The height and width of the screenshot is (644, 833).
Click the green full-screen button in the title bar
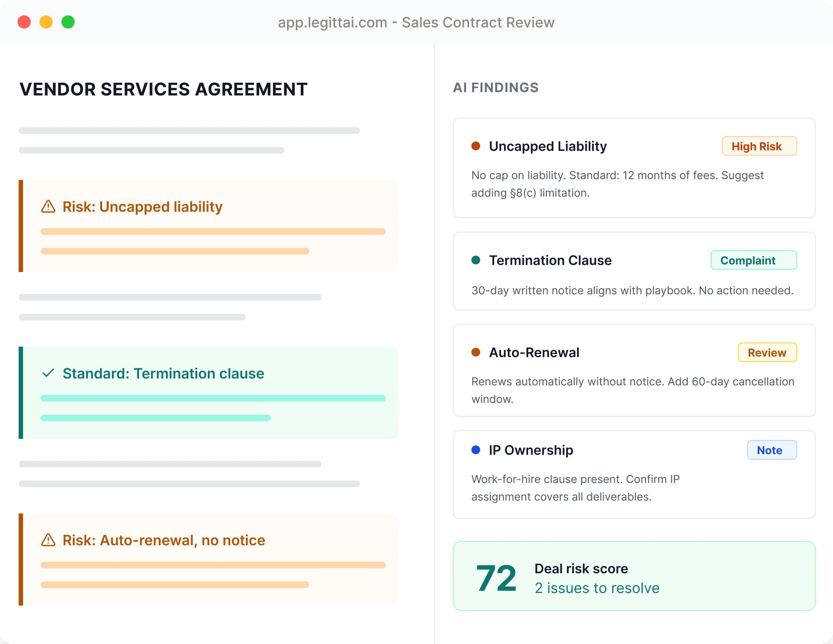(x=68, y=22)
